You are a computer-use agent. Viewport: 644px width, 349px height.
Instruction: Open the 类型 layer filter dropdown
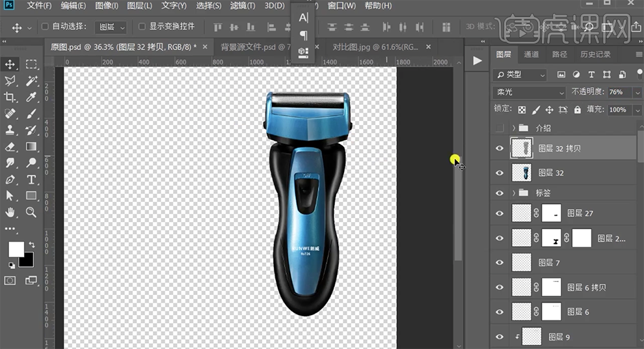[x=520, y=75]
